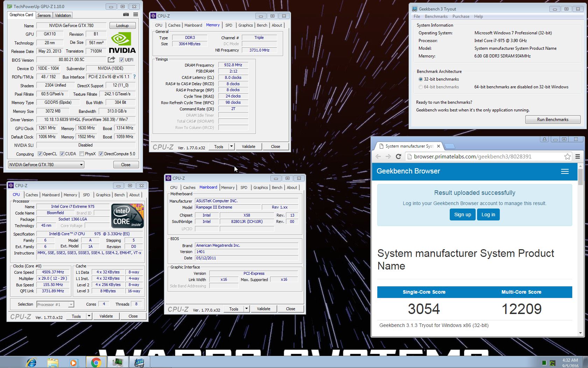This screenshot has width=588, height=368.
Task: Click the Log in button
Action: [x=488, y=214]
